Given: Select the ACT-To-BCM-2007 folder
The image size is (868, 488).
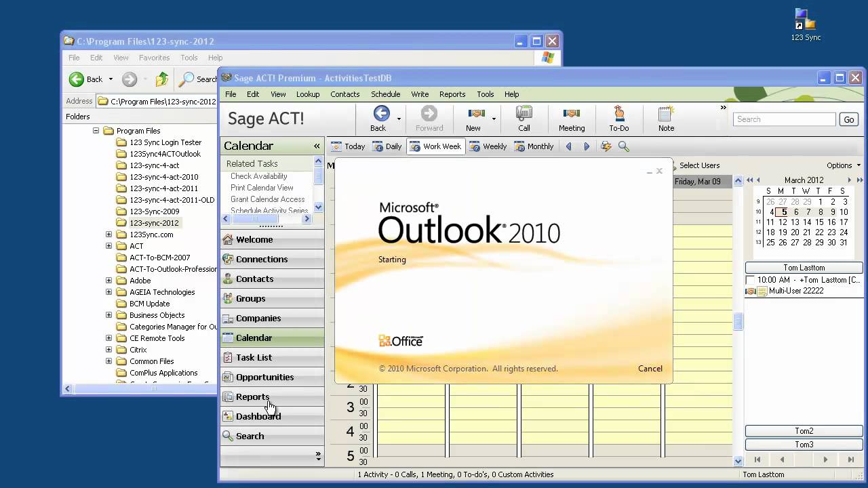Looking at the screenshot, I should pos(159,258).
